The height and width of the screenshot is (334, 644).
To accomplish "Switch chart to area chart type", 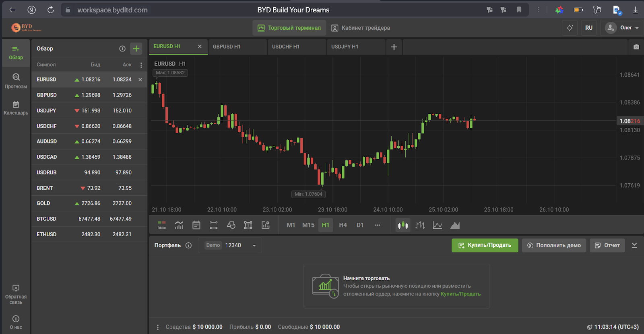I will pyautogui.click(x=455, y=225).
